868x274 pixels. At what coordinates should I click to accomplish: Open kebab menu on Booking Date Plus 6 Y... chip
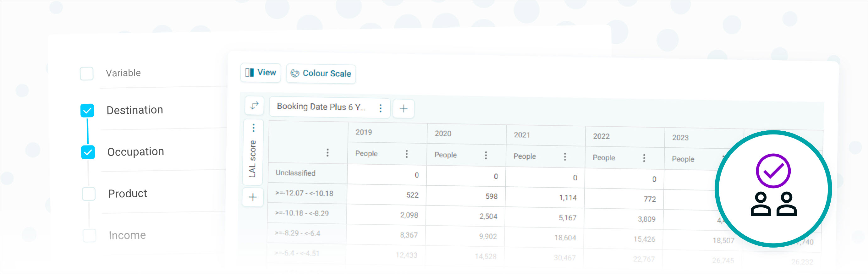click(381, 108)
